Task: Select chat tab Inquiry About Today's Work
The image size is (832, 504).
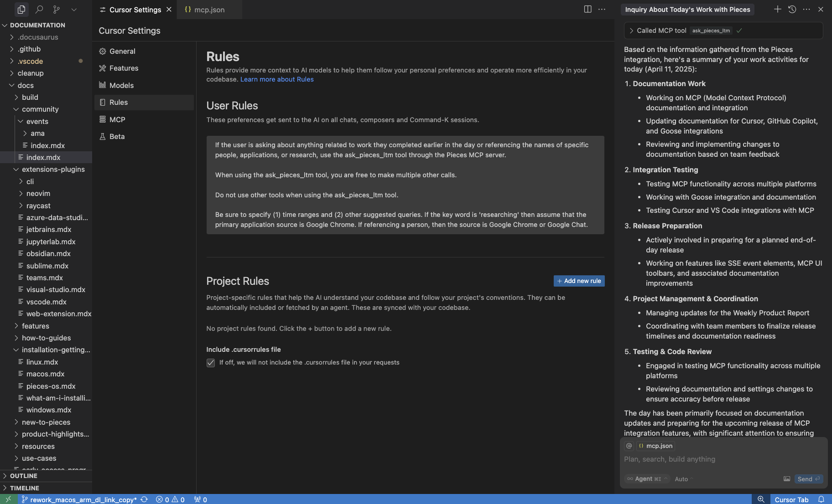Action: [687, 10]
